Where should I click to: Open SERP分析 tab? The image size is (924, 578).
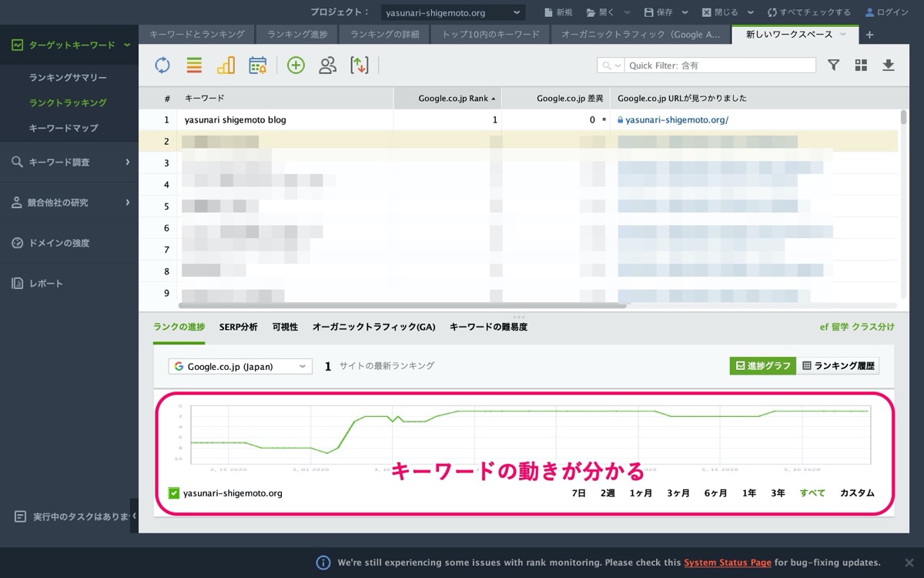tap(239, 327)
